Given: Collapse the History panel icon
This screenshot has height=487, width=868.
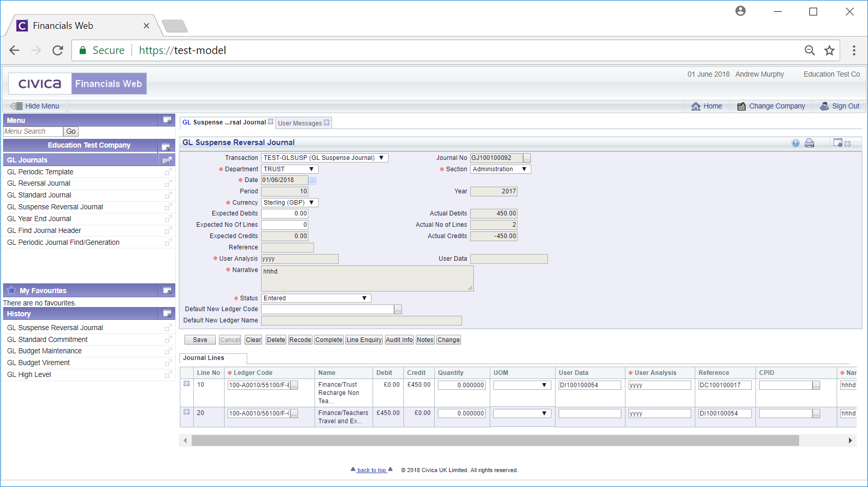Looking at the screenshot, I should 167,313.
